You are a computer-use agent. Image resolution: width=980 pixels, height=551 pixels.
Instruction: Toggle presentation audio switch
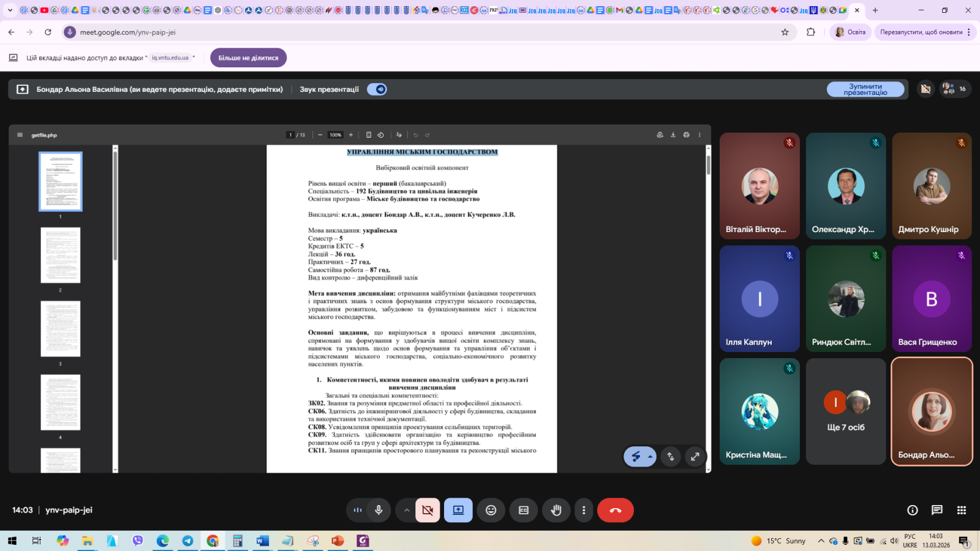377,89
